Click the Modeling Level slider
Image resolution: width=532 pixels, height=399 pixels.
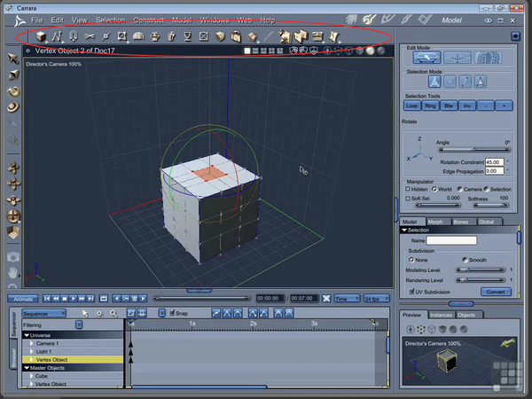(x=480, y=270)
